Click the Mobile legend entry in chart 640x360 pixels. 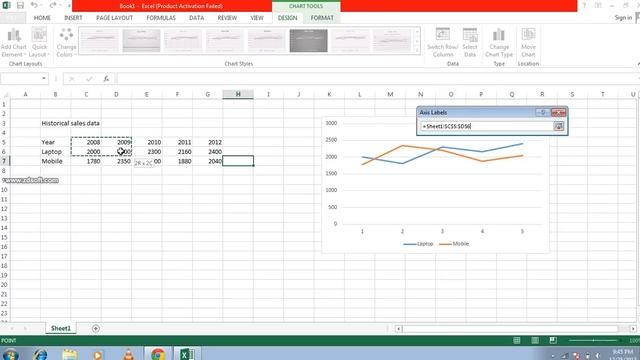click(x=454, y=244)
